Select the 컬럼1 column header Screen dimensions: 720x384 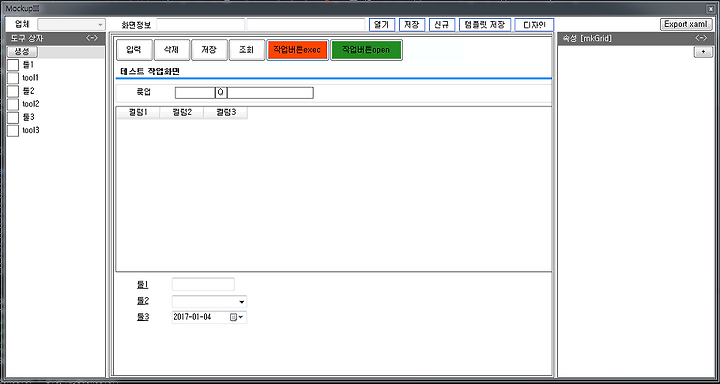(x=138, y=113)
